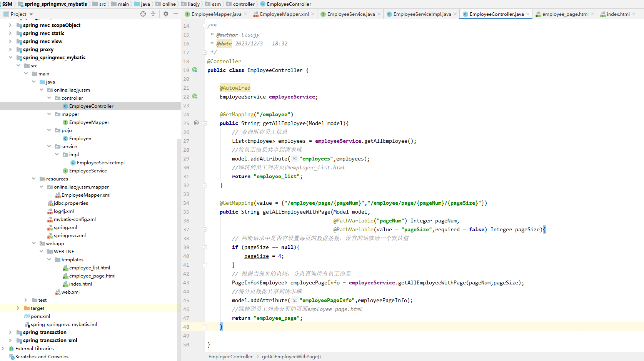Toggle code fold marker at line 14

click(x=205, y=26)
